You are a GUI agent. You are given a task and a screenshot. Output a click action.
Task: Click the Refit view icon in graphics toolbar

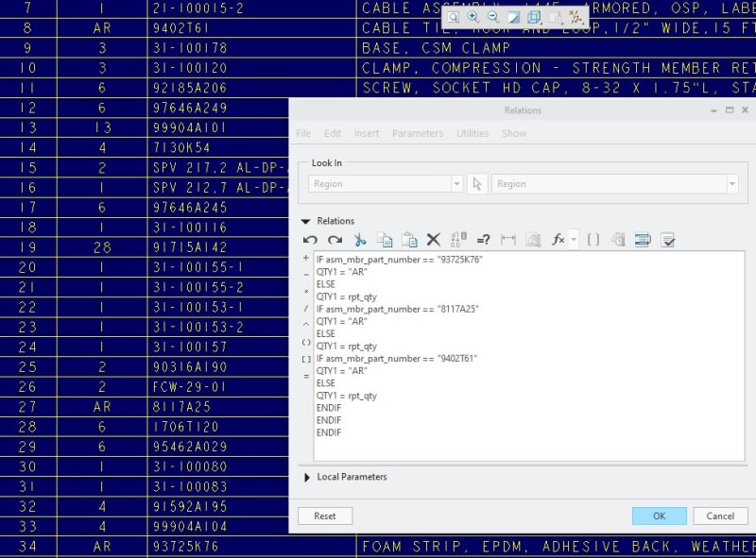(453, 18)
